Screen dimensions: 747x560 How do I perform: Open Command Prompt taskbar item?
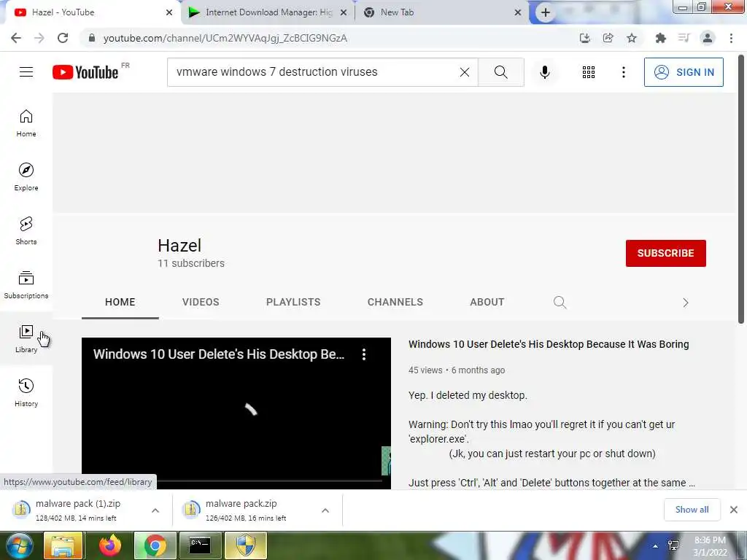(200, 545)
